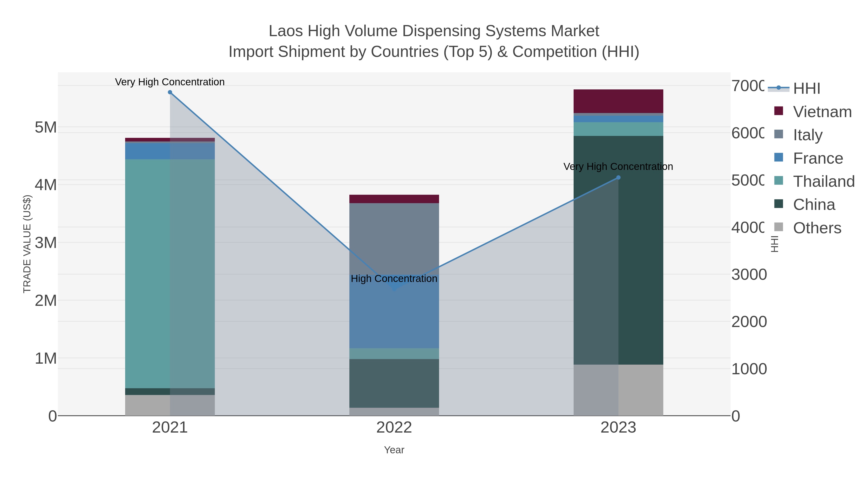Click the 5M tick on trade value axis
The width and height of the screenshot is (868, 488).
(46, 127)
